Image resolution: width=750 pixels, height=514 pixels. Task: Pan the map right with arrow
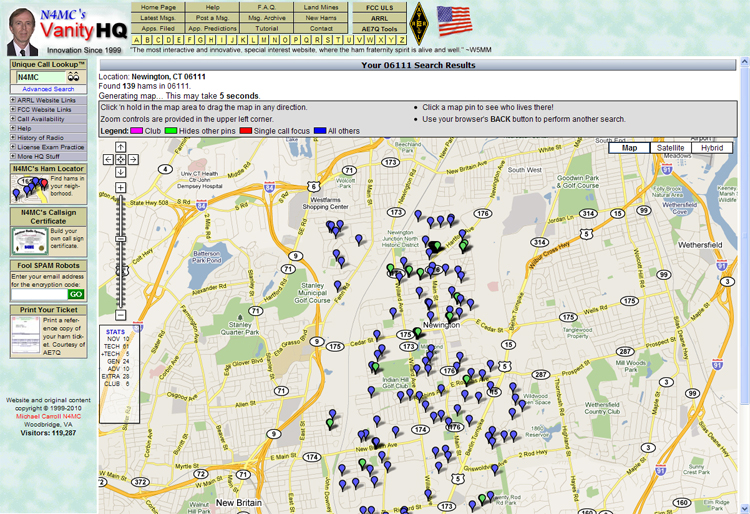click(133, 159)
